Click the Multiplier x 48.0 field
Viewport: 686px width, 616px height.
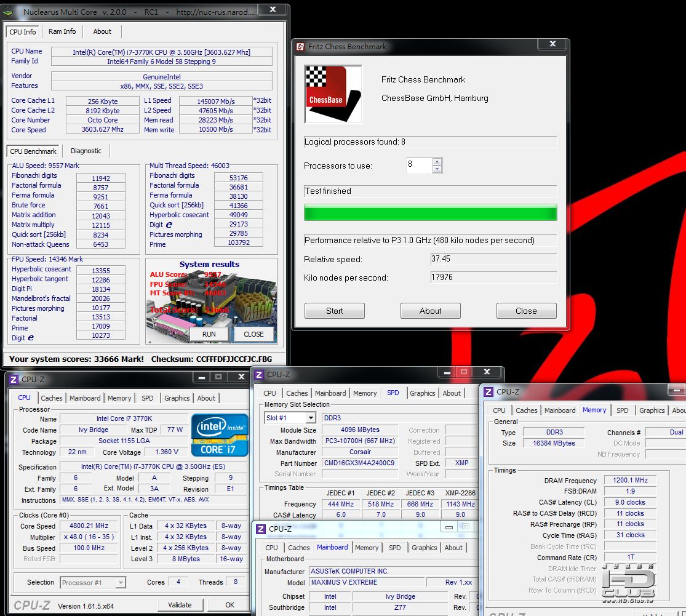pyautogui.click(x=89, y=537)
